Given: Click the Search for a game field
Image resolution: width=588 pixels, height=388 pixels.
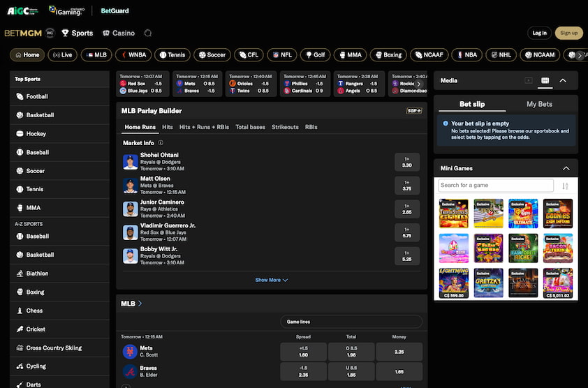Looking at the screenshot, I should [496, 185].
